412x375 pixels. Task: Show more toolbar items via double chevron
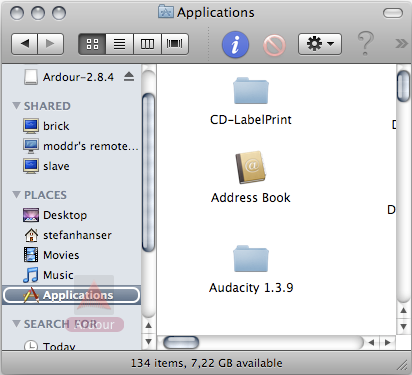click(401, 44)
